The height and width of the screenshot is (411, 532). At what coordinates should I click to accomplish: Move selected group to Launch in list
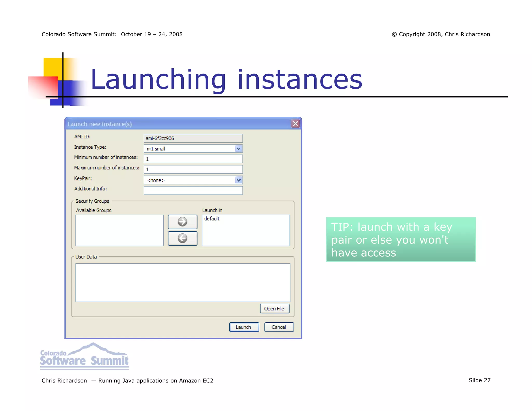click(x=183, y=222)
